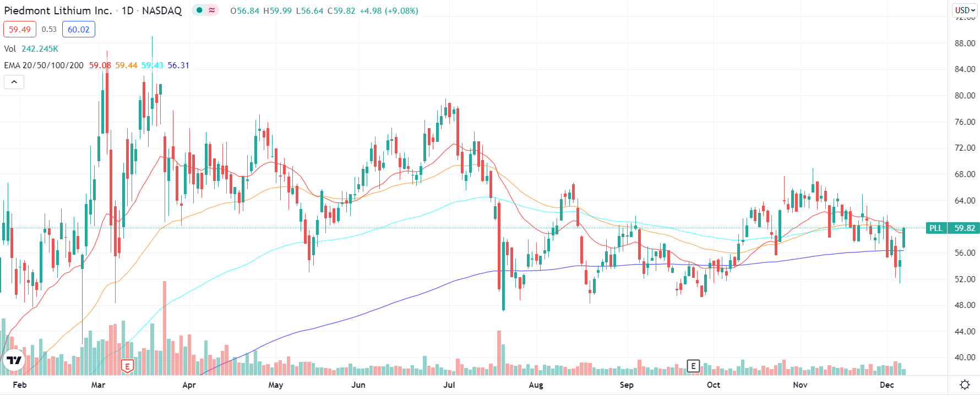
Task: Click the L56.64 low value
Action: click(x=309, y=10)
